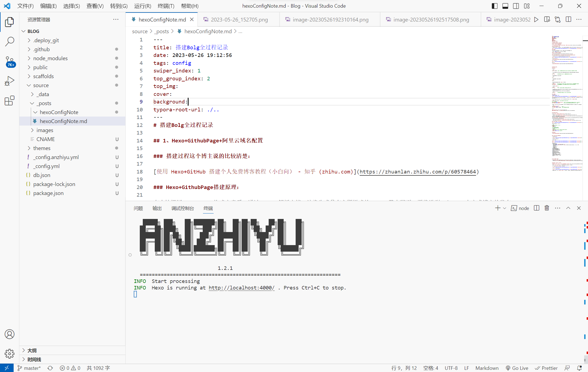Toggle the bottom panel layout button
This screenshot has width=588, height=372.
[505, 6]
